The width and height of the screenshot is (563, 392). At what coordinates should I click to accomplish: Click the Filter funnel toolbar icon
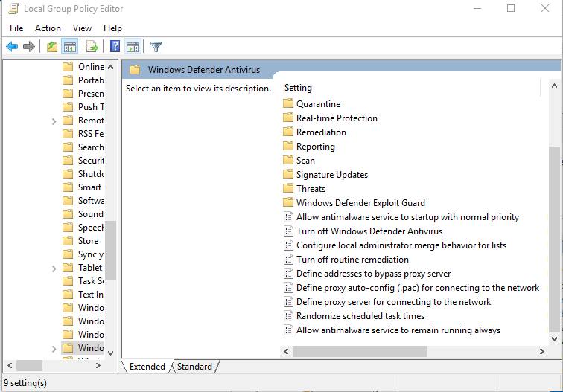156,47
